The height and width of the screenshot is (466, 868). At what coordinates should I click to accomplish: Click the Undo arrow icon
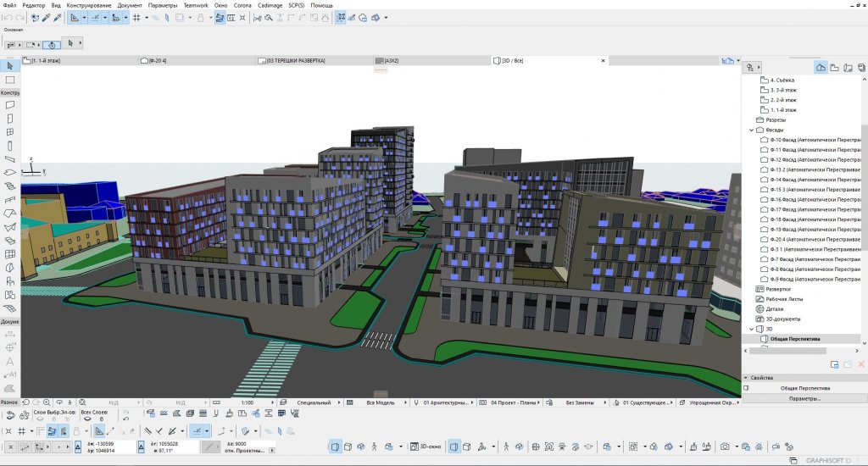point(7,17)
